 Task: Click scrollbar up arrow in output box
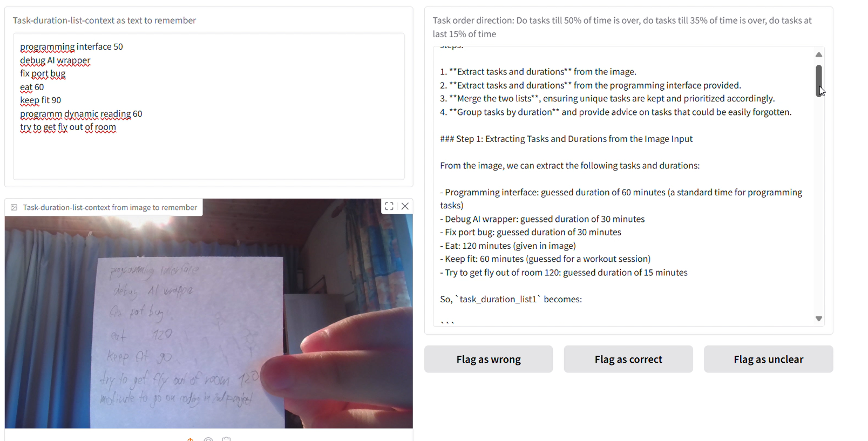(x=819, y=55)
